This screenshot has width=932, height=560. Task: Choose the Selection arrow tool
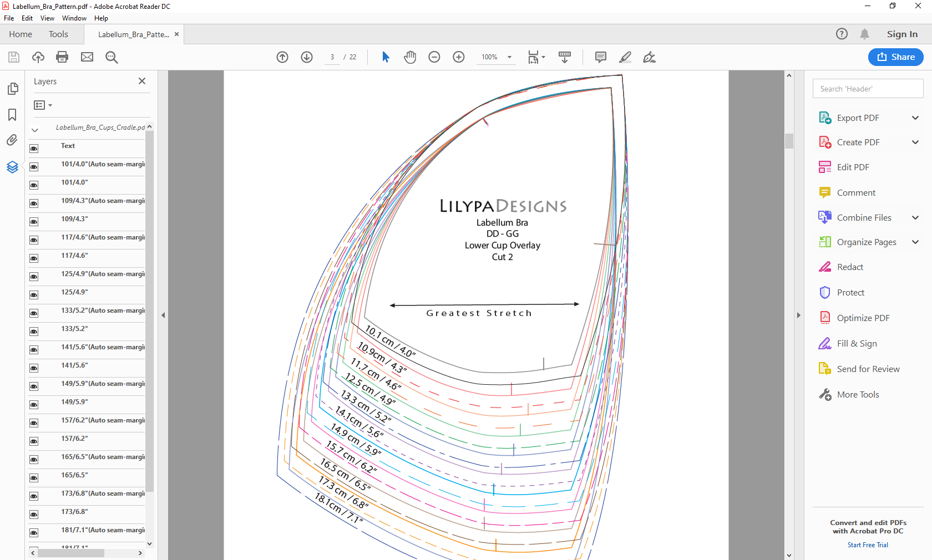tap(386, 57)
